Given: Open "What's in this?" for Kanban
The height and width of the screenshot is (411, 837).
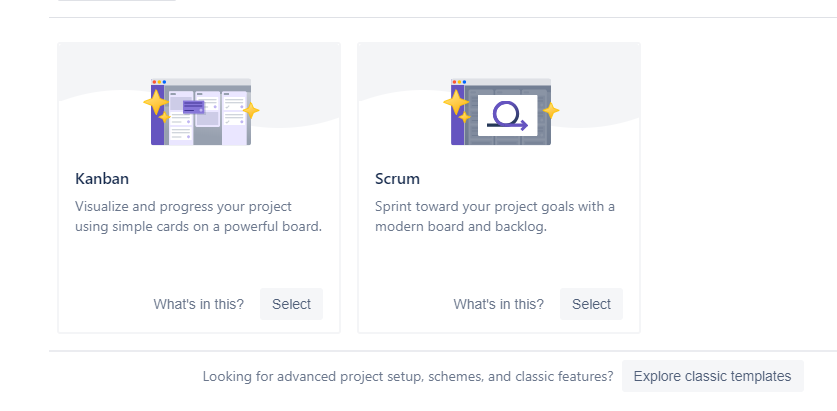Looking at the screenshot, I should click(199, 304).
